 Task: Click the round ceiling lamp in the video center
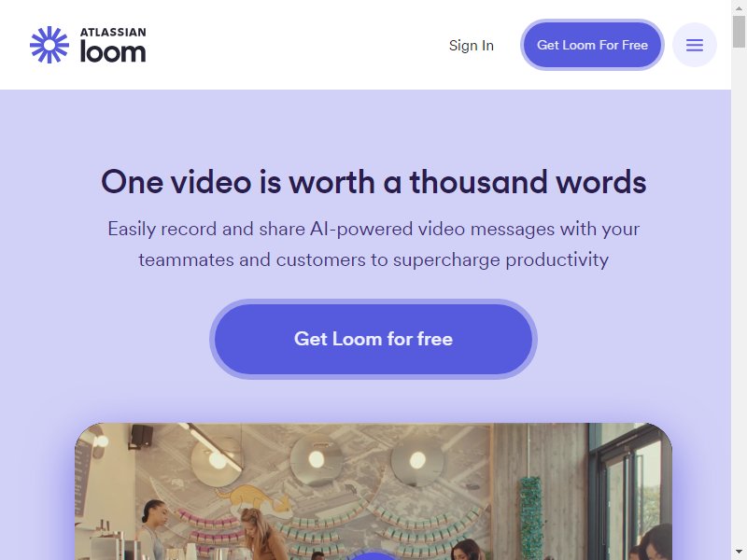coord(316,459)
